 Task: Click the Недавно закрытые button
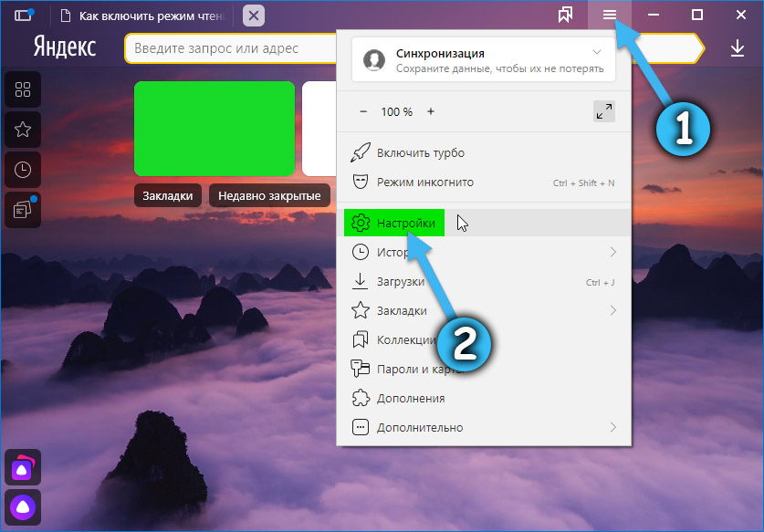click(269, 195)
